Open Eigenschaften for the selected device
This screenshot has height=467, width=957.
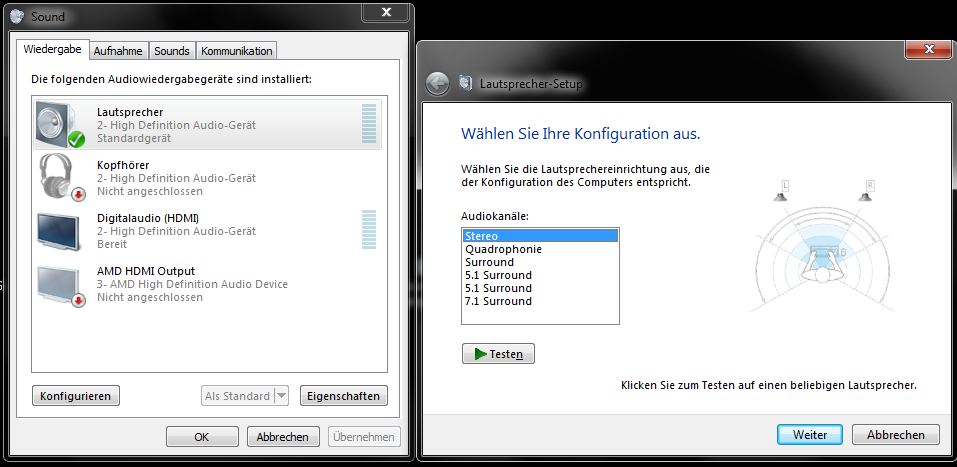pyautogui.click(x=343, y=396)
